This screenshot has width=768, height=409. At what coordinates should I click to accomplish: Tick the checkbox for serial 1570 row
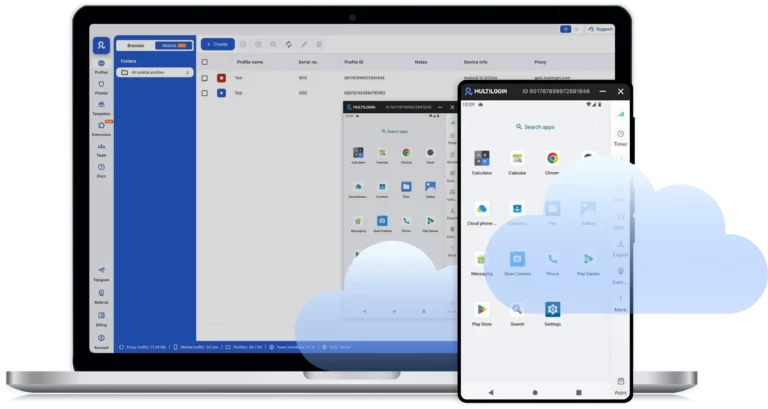pyautogui.click(x=205, y=78)
